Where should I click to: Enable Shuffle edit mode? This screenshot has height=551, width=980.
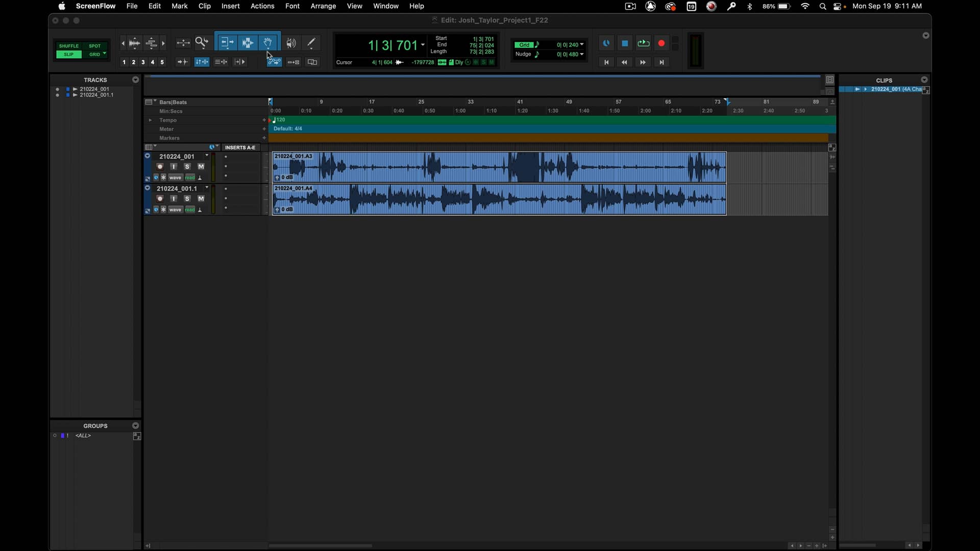[x=69, y=46]
